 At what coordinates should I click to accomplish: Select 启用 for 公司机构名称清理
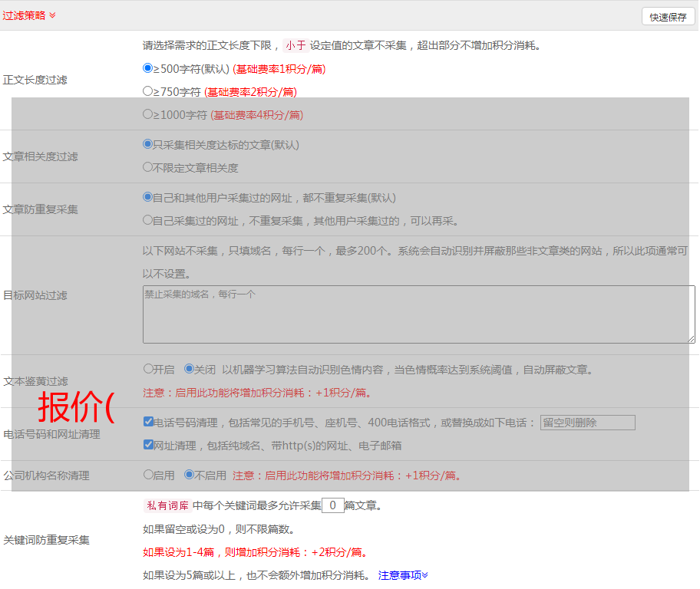tap(148, 475)
